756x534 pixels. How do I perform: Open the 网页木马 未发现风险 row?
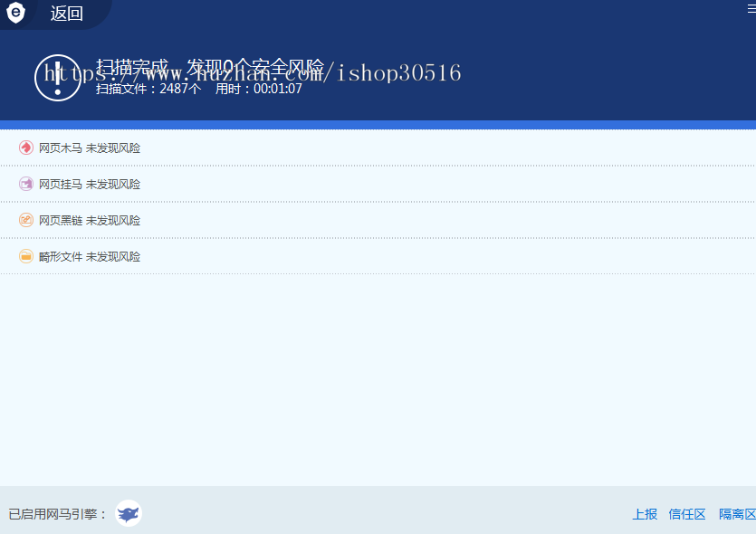[x=90, y=148]
